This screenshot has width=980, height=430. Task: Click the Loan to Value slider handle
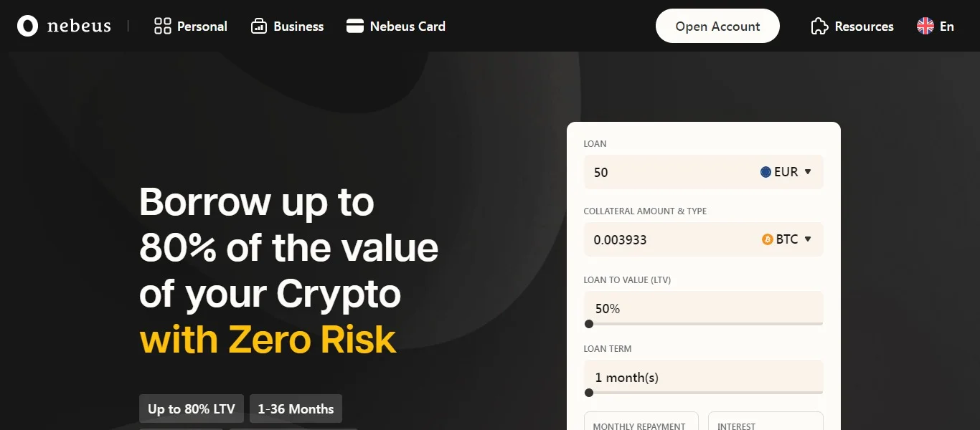click(589, 324)
